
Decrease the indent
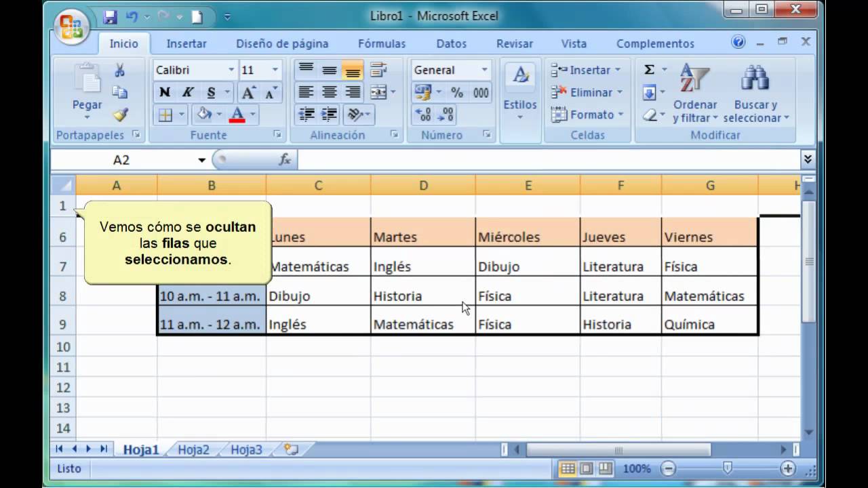[307, 115]
